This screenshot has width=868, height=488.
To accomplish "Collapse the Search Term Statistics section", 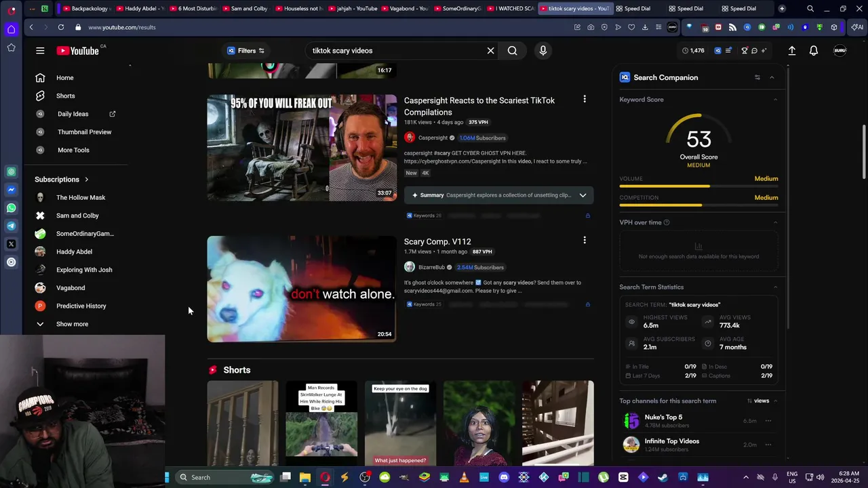I will (x=775, y=287).
